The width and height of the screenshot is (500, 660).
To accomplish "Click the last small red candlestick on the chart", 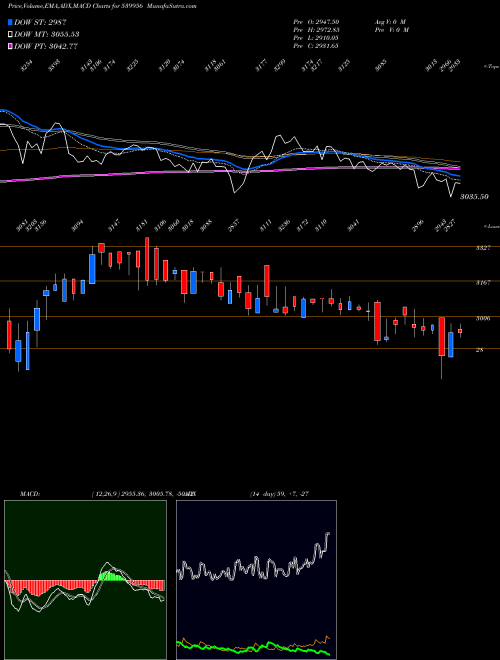I will click(460, 331).
